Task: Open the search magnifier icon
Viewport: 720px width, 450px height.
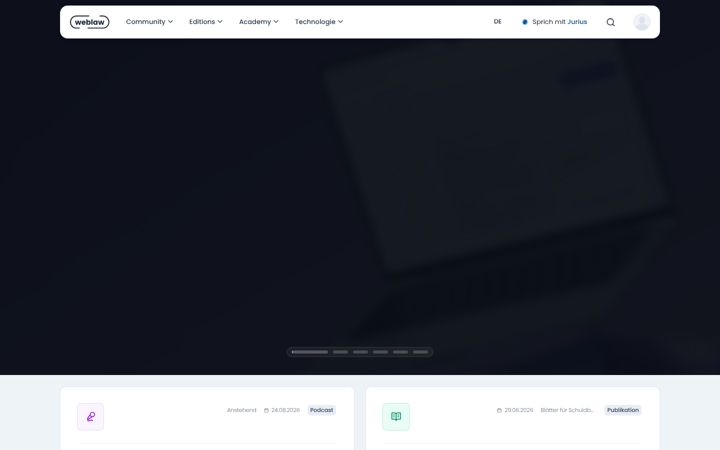Action: tap(610, 22)
